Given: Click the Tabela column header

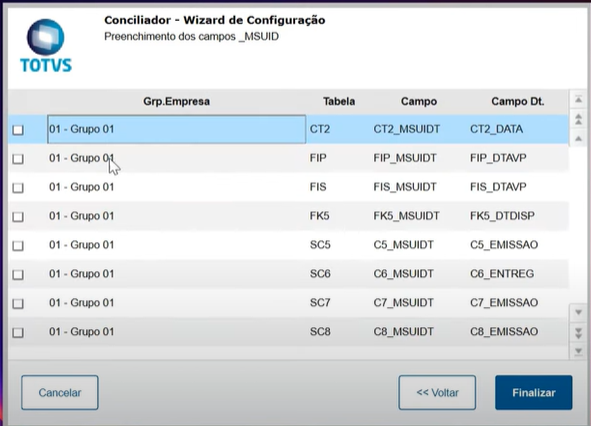Looking at the screenshot, I should 339,101.
